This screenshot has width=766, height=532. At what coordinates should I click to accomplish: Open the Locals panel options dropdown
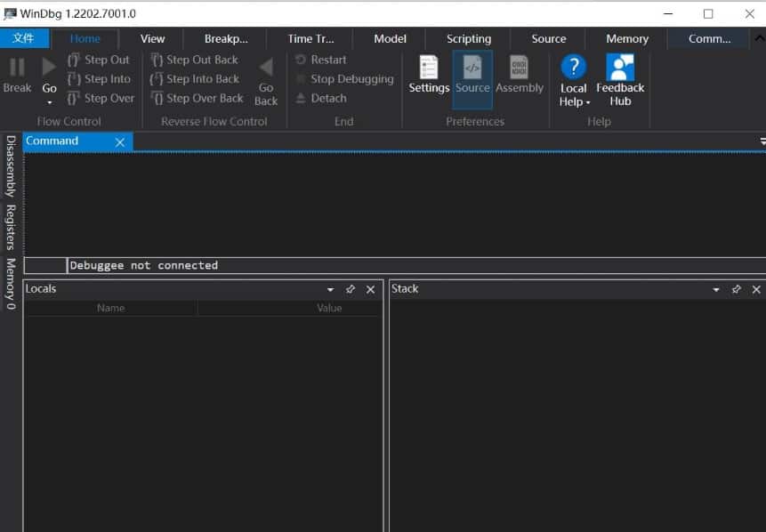(331, 290)
